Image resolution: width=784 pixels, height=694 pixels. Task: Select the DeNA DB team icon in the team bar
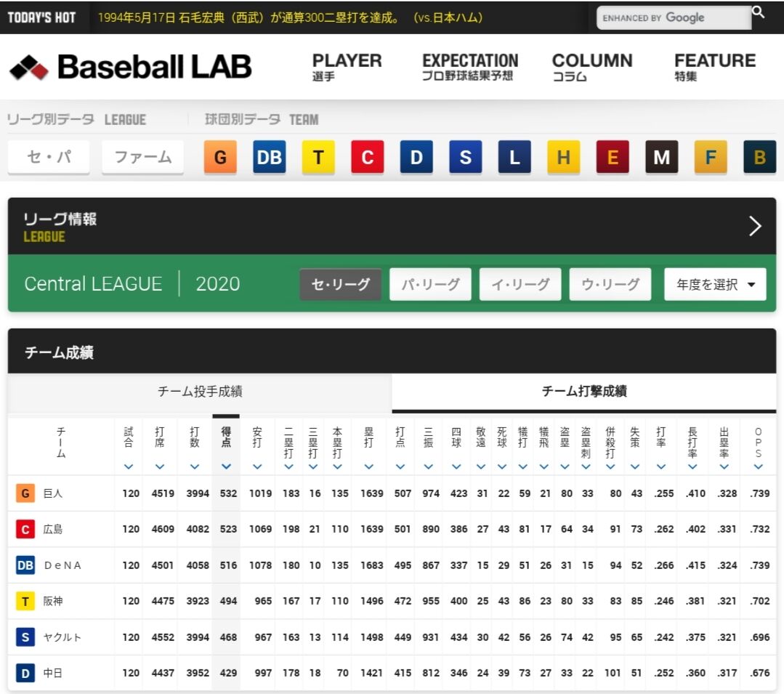point(269,157)
